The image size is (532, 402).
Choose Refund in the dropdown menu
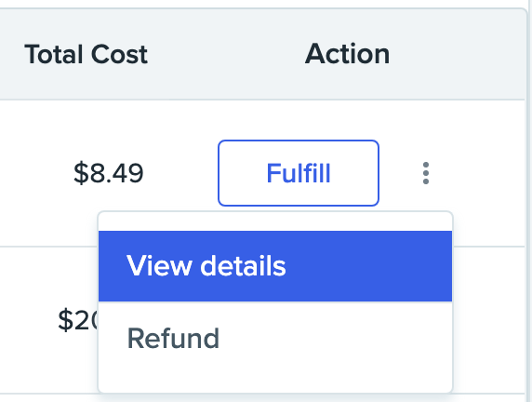tap(275, 338)
